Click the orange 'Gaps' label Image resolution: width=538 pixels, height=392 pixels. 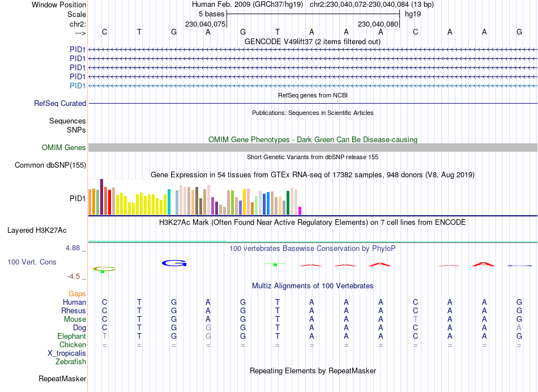coord(77,293)
